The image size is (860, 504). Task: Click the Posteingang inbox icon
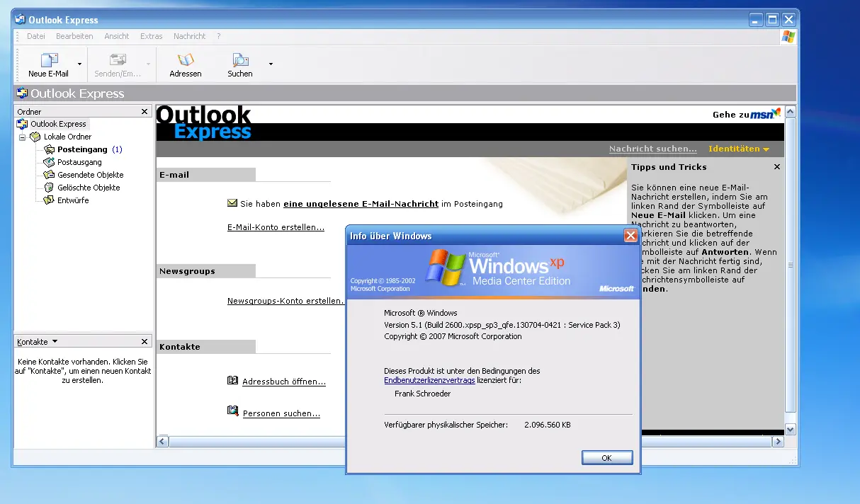(49, 149)
